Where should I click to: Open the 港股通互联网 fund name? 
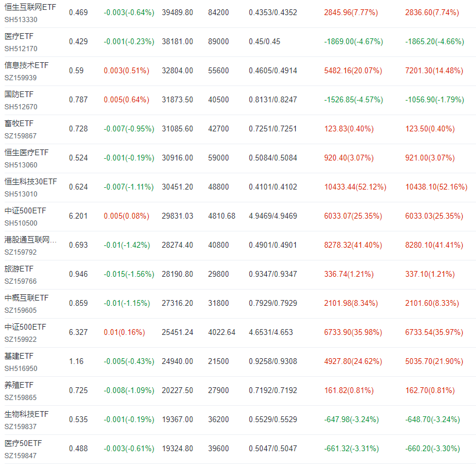click(30, 240)
